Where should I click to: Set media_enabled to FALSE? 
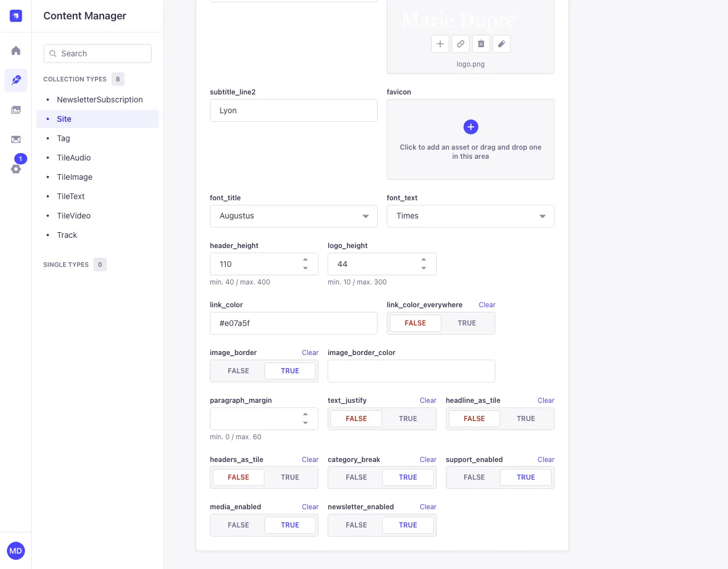[238, 525]
